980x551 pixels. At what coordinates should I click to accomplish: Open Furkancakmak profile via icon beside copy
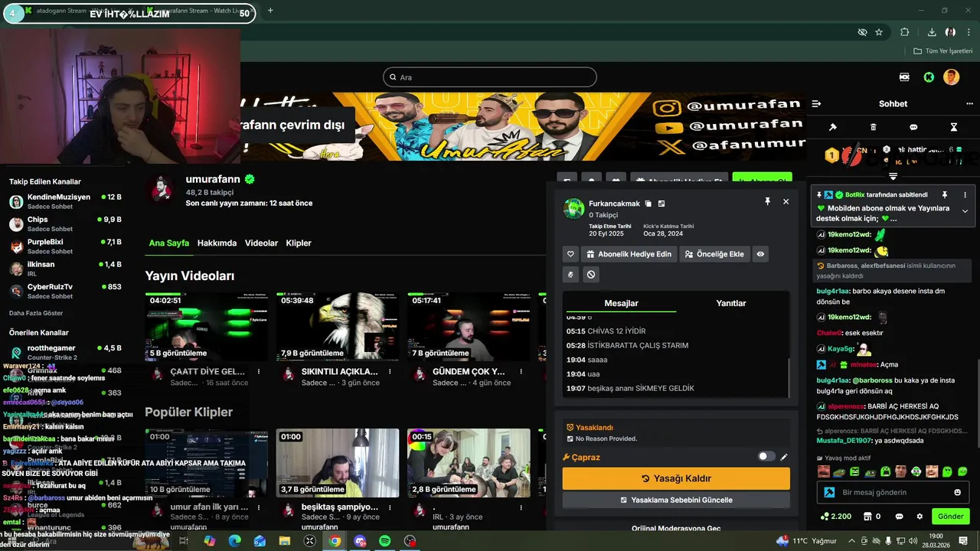pos(661,204)
